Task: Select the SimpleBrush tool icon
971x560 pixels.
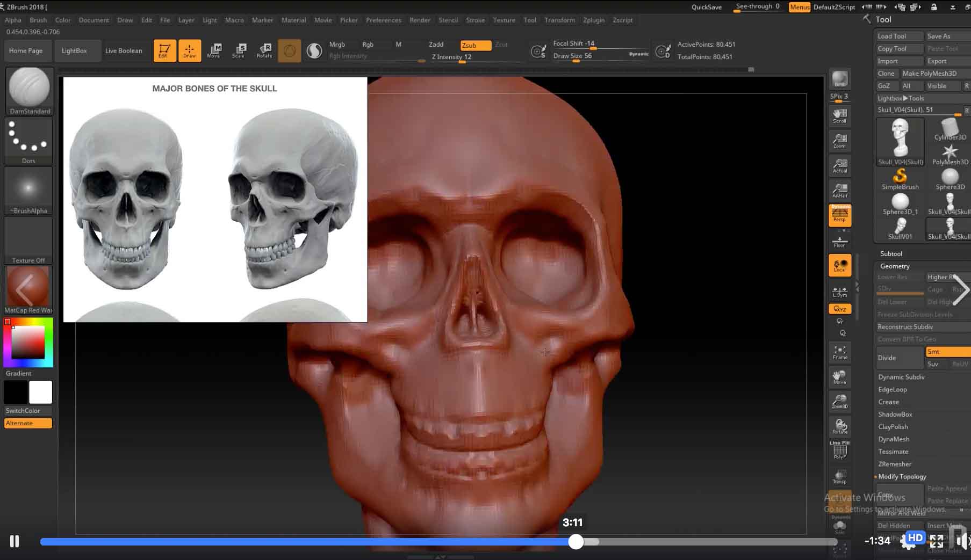Action: [x=900, y=178]
